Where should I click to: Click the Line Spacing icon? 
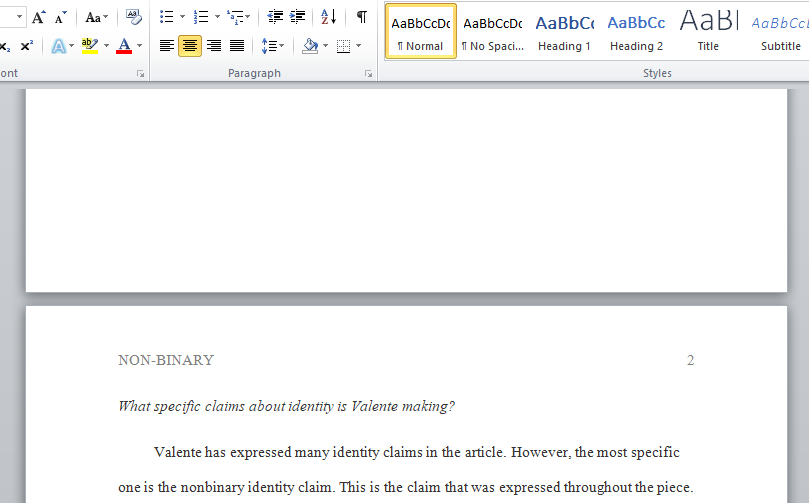pos(269,46)
